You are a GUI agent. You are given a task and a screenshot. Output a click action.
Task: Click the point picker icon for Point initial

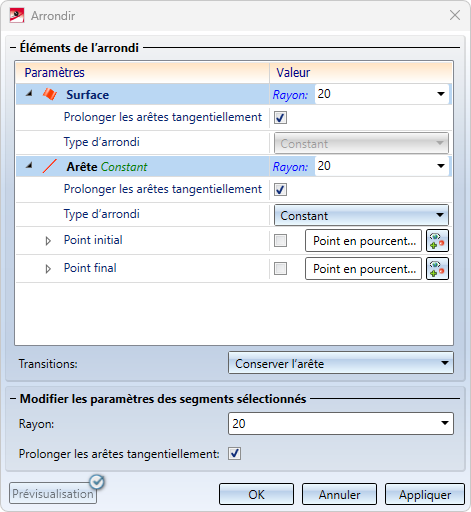click(x=437, y=241)
